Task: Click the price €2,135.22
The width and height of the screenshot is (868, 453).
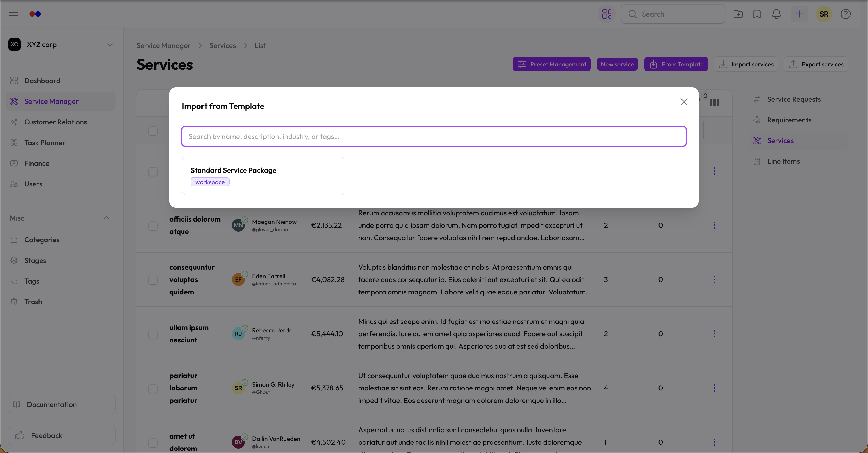Action: (326, 225)
